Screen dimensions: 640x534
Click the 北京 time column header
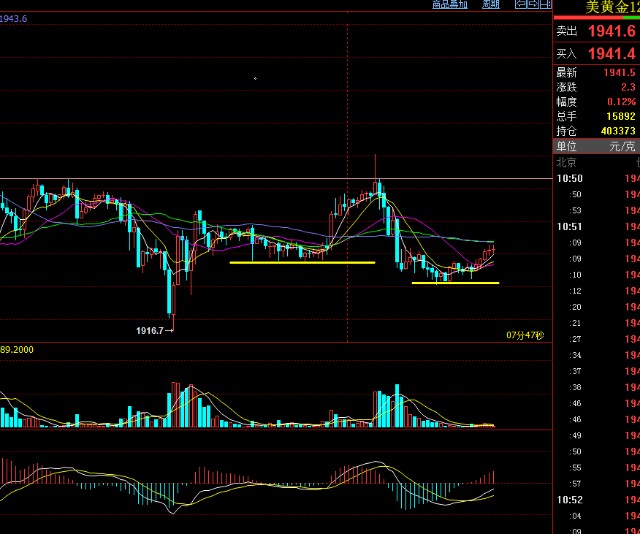(x=565, y=162)
